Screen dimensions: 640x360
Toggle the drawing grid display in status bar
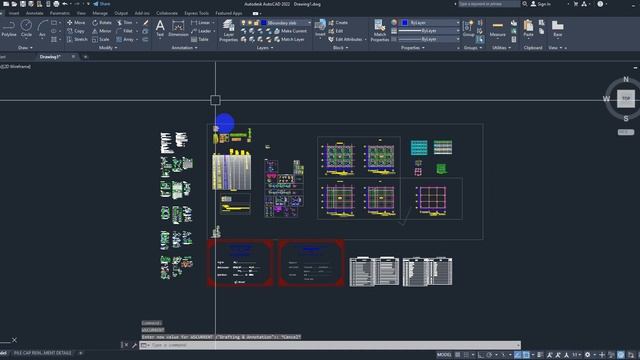(x=458, y=355)
